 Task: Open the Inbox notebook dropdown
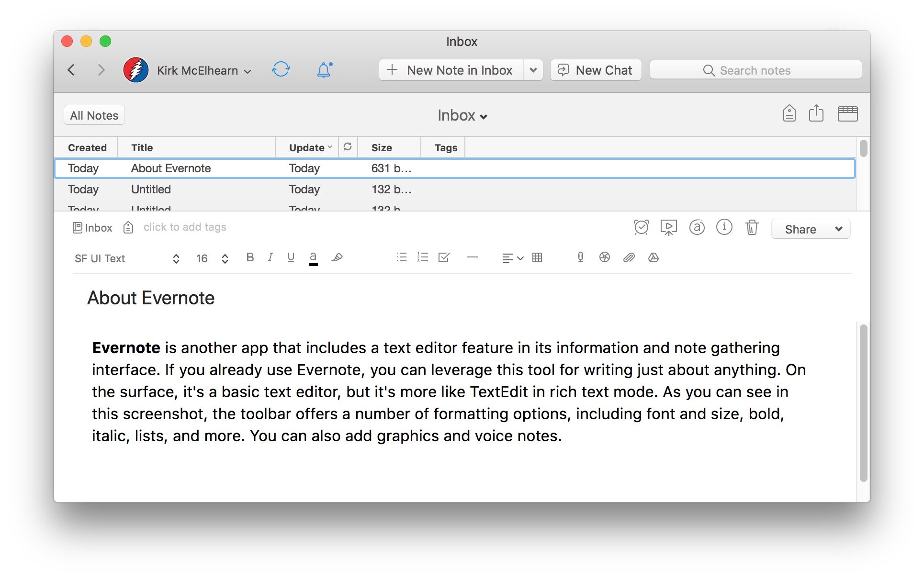click(x=462, y=115)
